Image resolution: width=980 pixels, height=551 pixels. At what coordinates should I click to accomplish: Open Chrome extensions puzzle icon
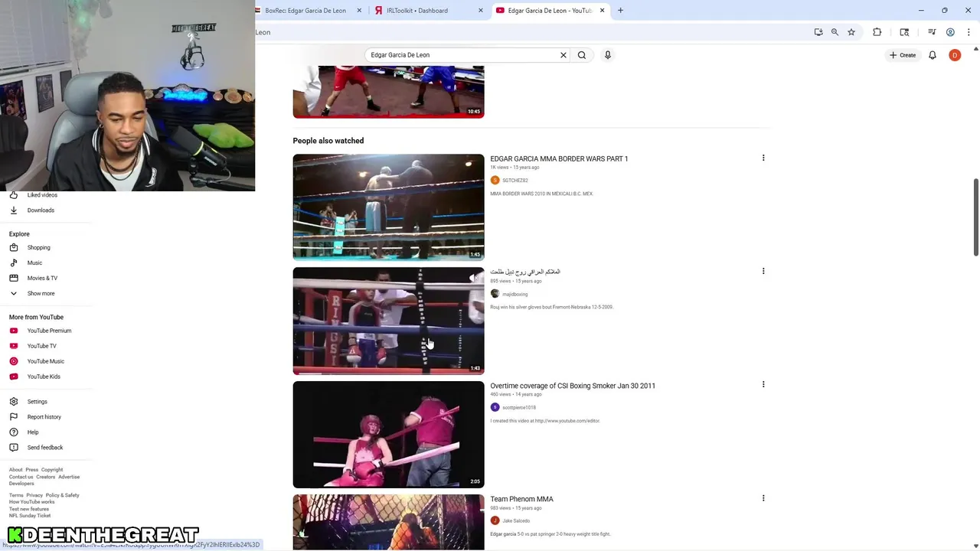(877, 32)
